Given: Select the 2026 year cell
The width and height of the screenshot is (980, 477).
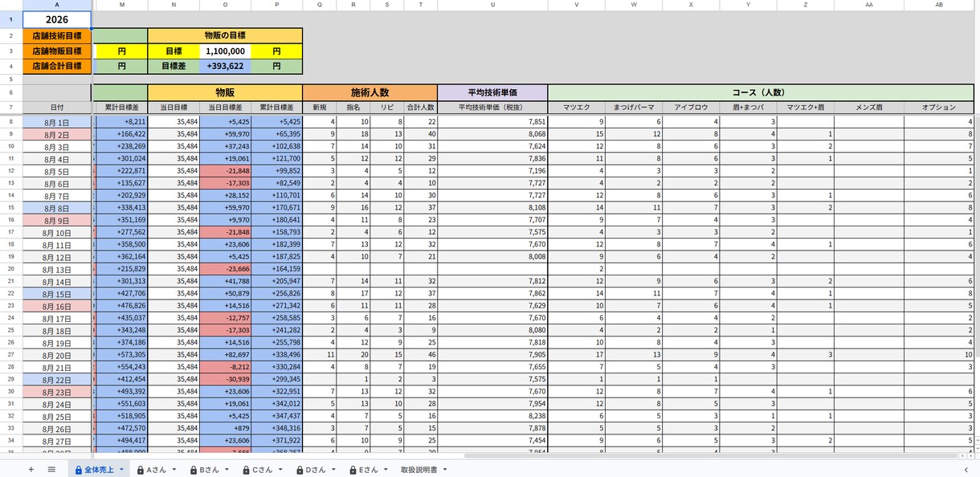Looking at the screenshot, I should tap(57, 19).
